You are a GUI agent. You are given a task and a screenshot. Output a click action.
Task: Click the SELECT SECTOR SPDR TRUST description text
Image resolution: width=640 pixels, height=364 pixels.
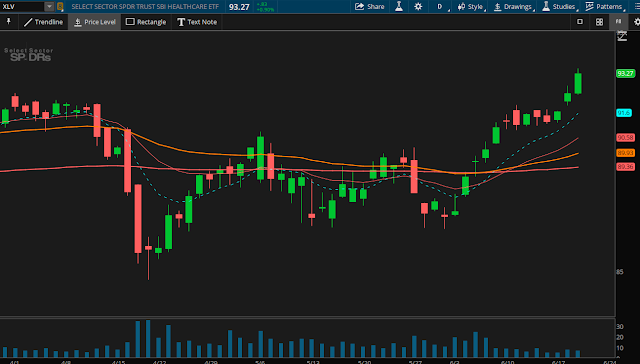click(145, 7)
